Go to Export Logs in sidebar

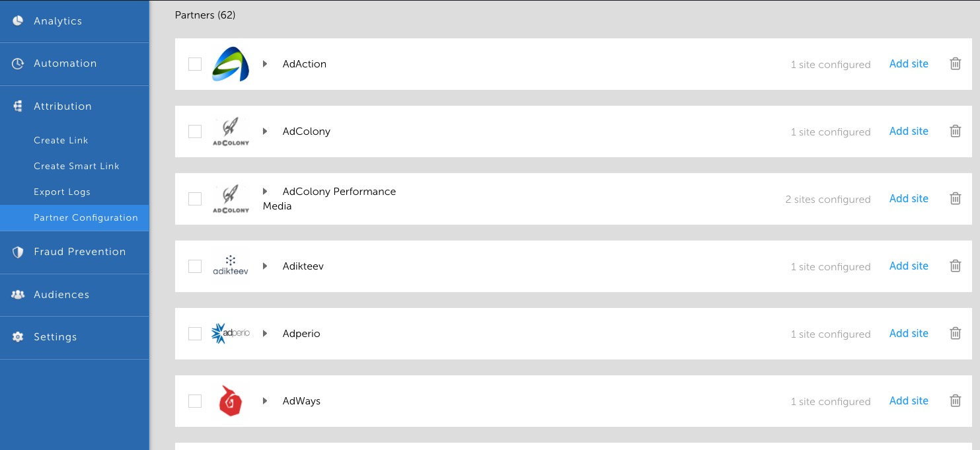(x=62, y=192)
